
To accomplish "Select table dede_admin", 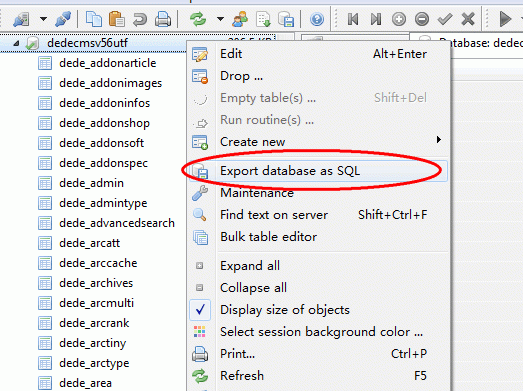I will click(x=91, y=183).
